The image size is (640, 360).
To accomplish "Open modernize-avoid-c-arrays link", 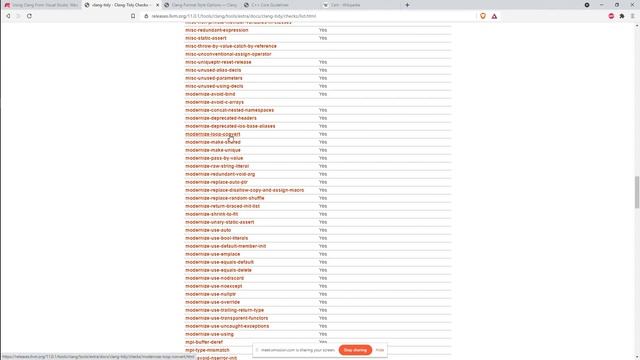I will coord(214,102).
